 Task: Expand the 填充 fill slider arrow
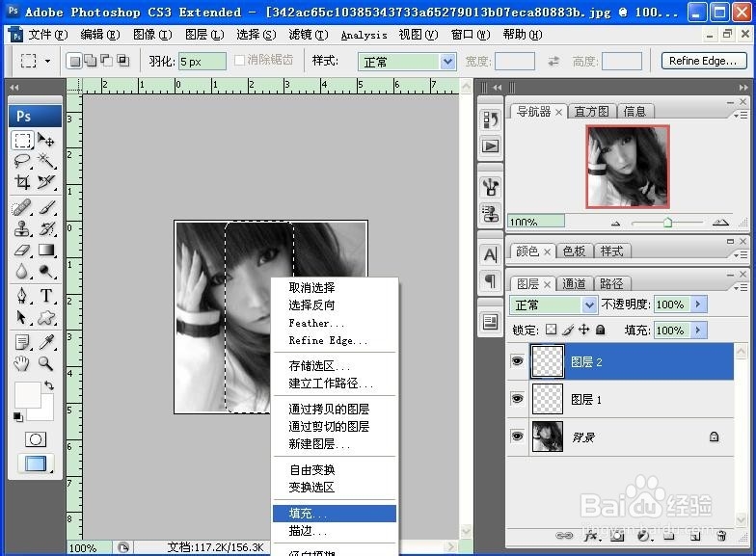click(x=698, y=331)
